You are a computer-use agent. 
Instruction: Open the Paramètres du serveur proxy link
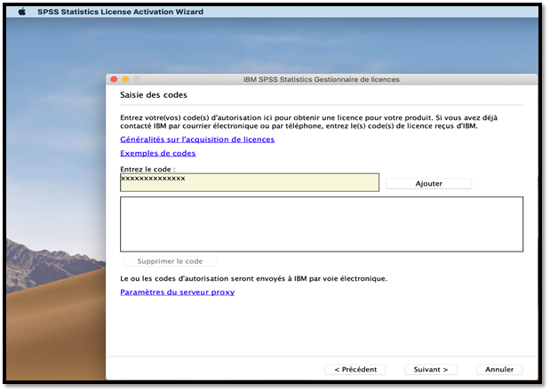click(x=177, y=292)
